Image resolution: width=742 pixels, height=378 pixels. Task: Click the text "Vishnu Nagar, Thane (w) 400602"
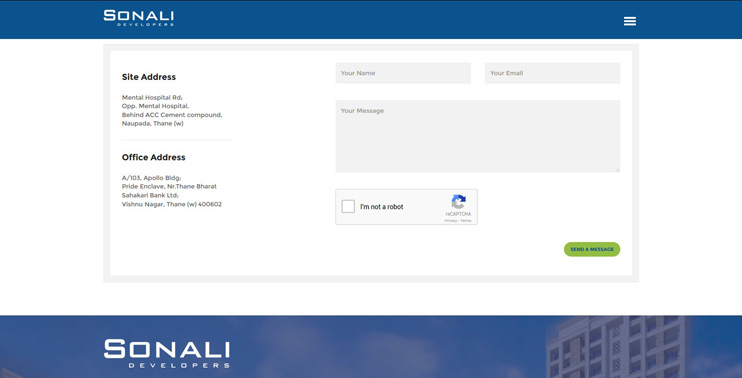point(172,204)
